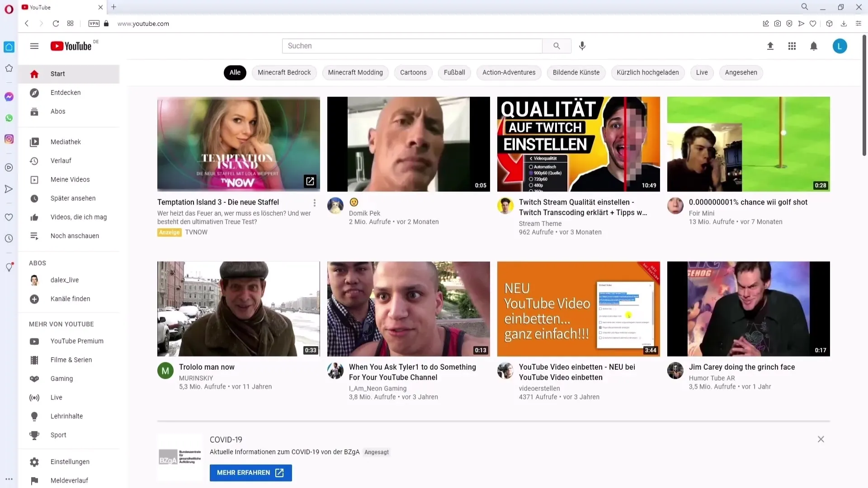This screenshot has height=488, width=868.
Task: Open 'Mediathek' in the sidebar
Action: [x=69, y=142]
